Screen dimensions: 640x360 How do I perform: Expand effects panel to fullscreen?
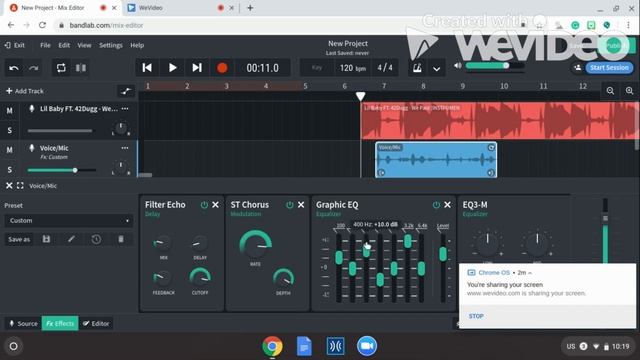point(20,186)
